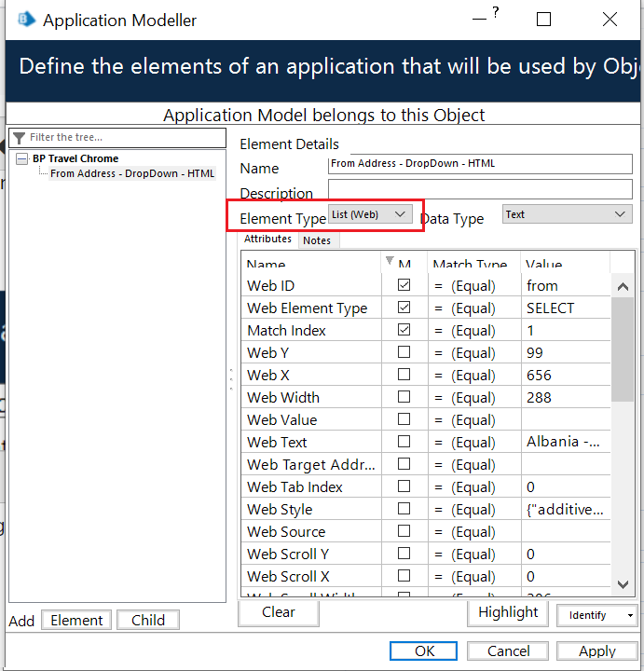The image size is (644, 671).
Task: Click the value 'SELECT' for Web Element Type
Action: tap(550, 308)
